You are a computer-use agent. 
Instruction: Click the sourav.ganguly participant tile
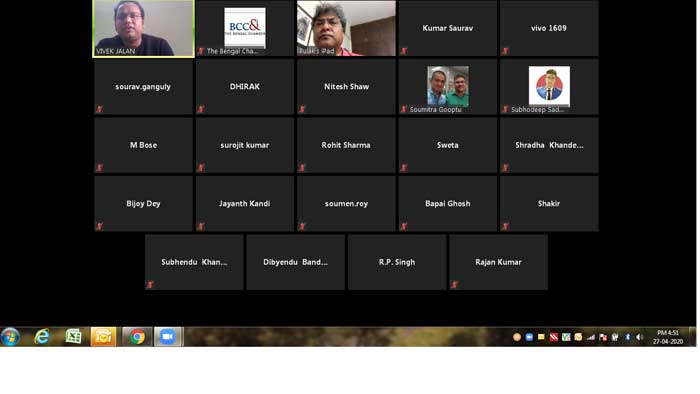(143, 87)
